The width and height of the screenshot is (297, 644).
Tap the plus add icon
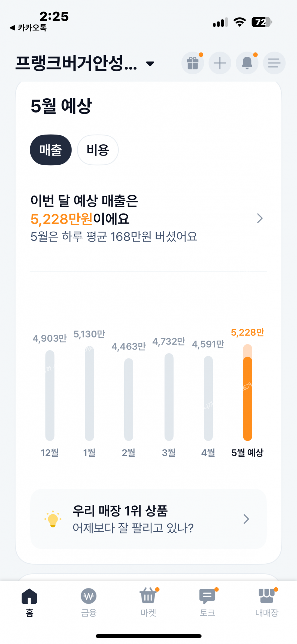(220, 63)
